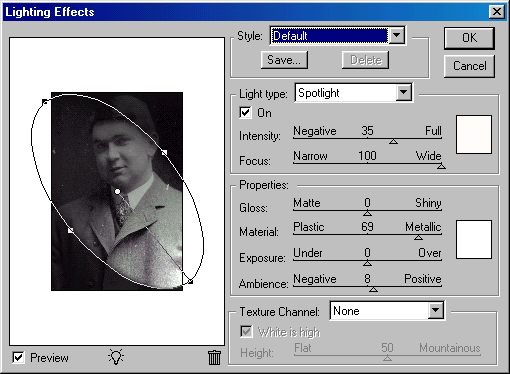This screenshot has height=374, width=510.
Task: Click the Metallic label on the Material slider
Action: tap(423, 227)
